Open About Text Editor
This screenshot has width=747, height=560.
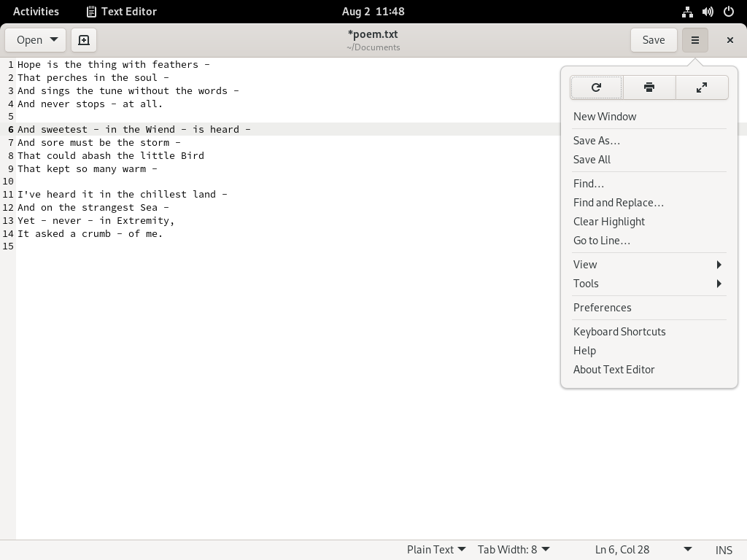(649, 370)
